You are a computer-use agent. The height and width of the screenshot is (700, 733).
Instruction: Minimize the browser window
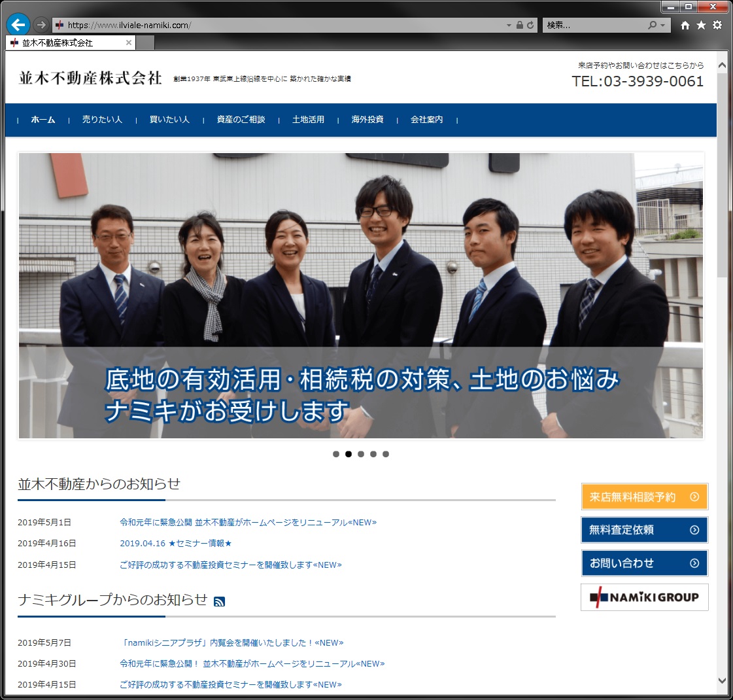tap(672, 7)
